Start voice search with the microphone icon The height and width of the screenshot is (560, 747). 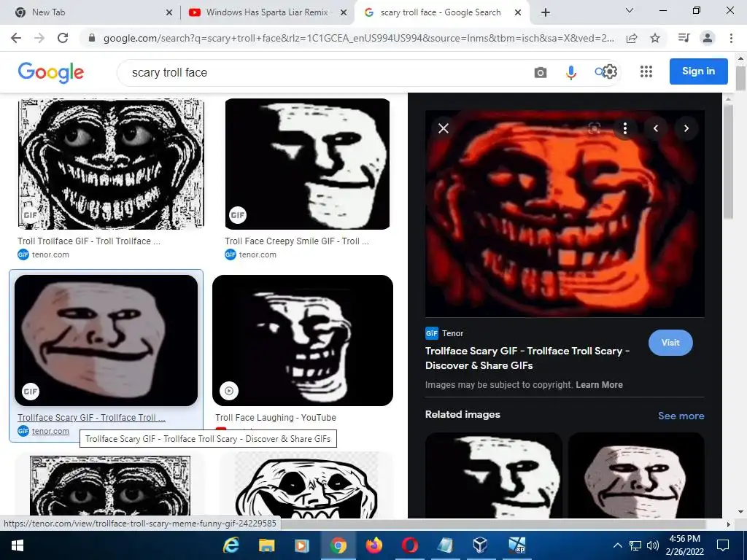(x=570, y=72)
